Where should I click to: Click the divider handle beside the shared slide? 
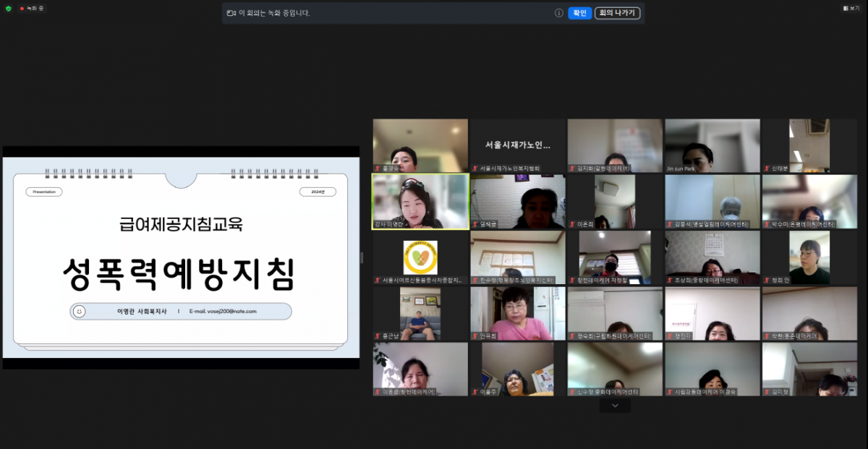[362, 257]
